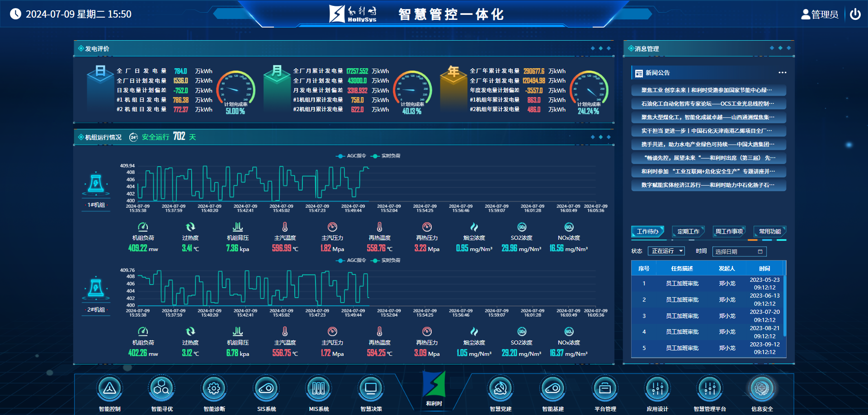Open the 信息安全 shield icon
Viewport: 868px width, 415px height.
tap(762, 388)
